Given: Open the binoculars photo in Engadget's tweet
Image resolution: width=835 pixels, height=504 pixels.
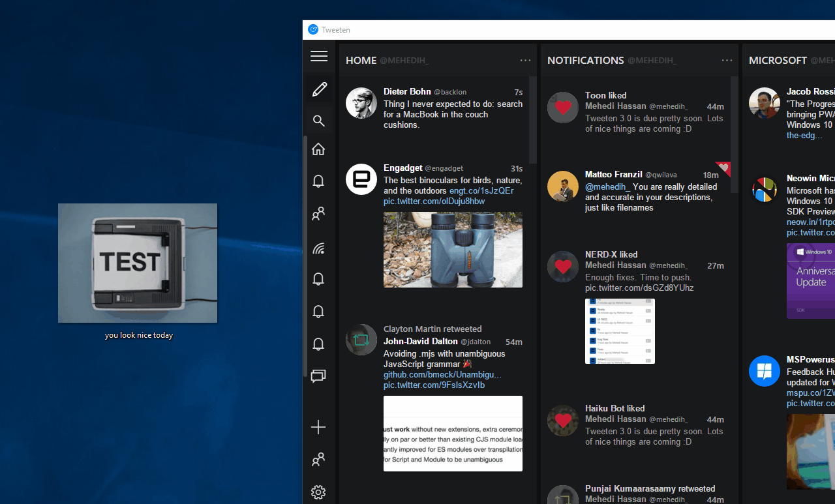Looking at the screenshot, I should pos(453,250).
